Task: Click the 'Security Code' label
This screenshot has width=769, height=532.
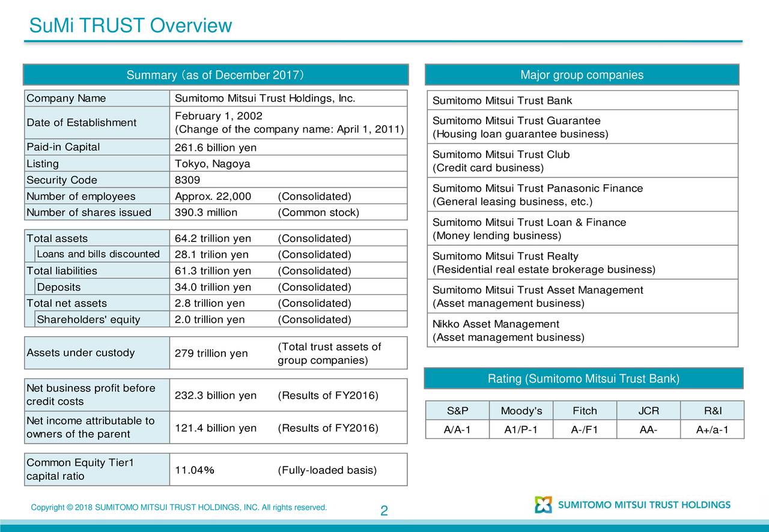Action: (62, 180)
